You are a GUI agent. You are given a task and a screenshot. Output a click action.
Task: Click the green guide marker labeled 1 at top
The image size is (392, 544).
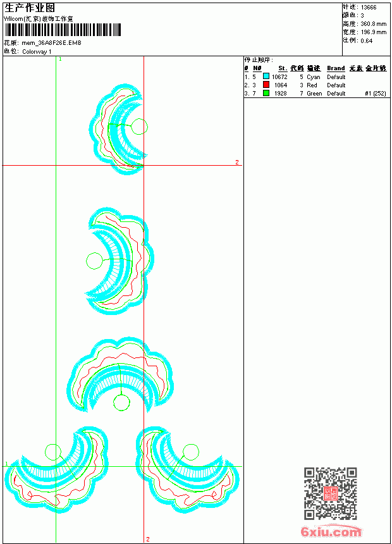coord(60,59)
